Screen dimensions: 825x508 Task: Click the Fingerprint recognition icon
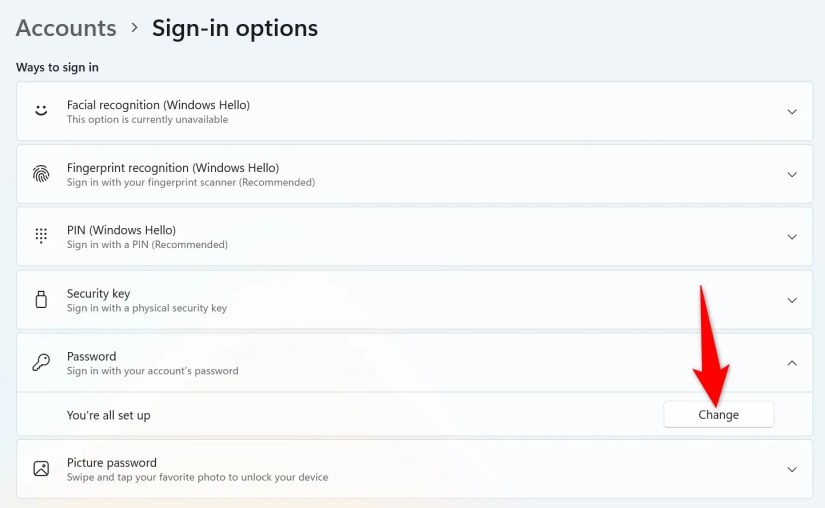[41, 174]
